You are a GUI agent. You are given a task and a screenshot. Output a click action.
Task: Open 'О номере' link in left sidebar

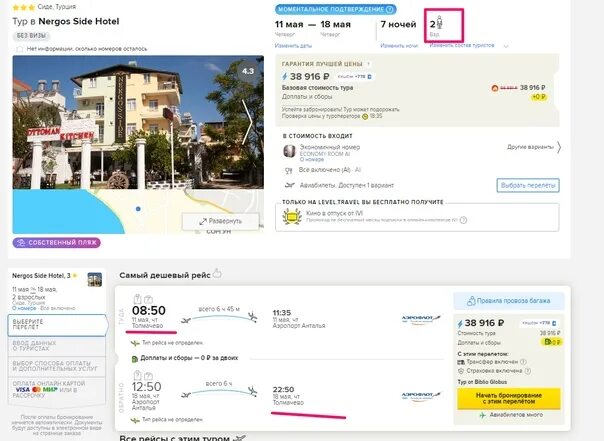(24, 309)
